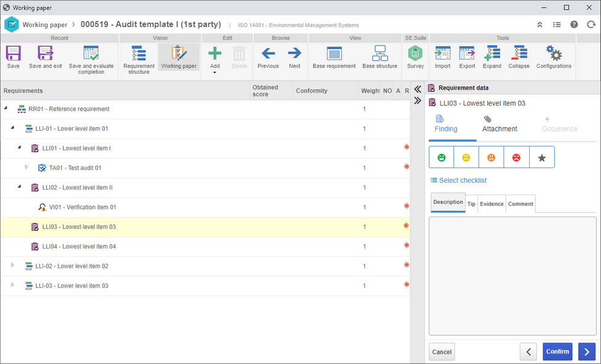Open the Attachment tab
This screenshot has width=601, height=364.
point(500,124)
